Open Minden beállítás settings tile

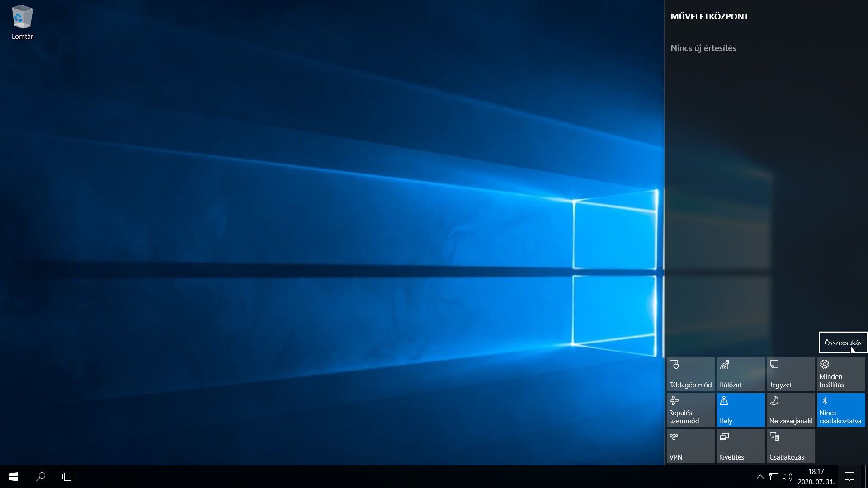click(841, 374)
